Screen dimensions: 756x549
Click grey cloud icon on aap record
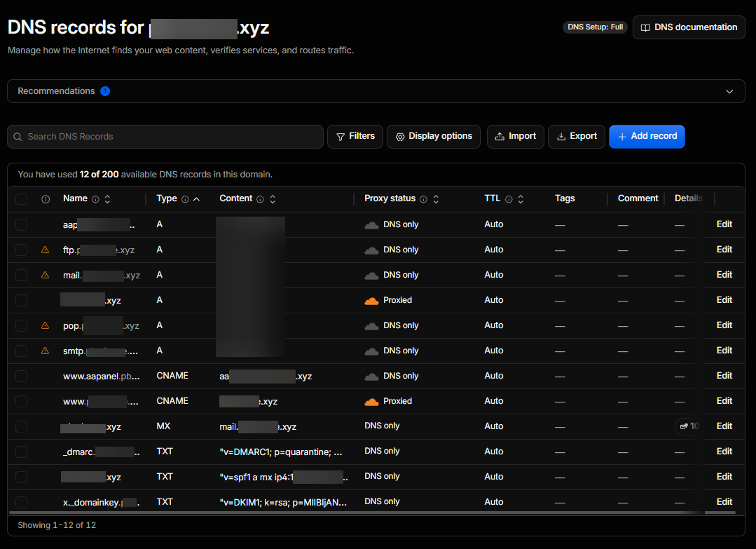371,225
